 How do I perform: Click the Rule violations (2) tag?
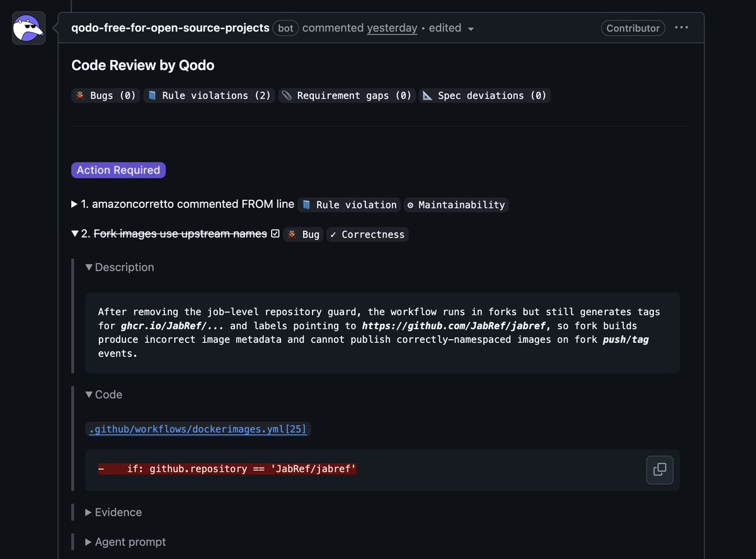pyautogui.click(x=209, y=96)
